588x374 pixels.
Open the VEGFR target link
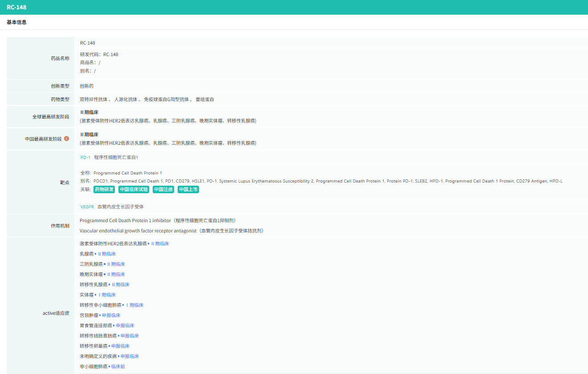(x=87, y=207)
